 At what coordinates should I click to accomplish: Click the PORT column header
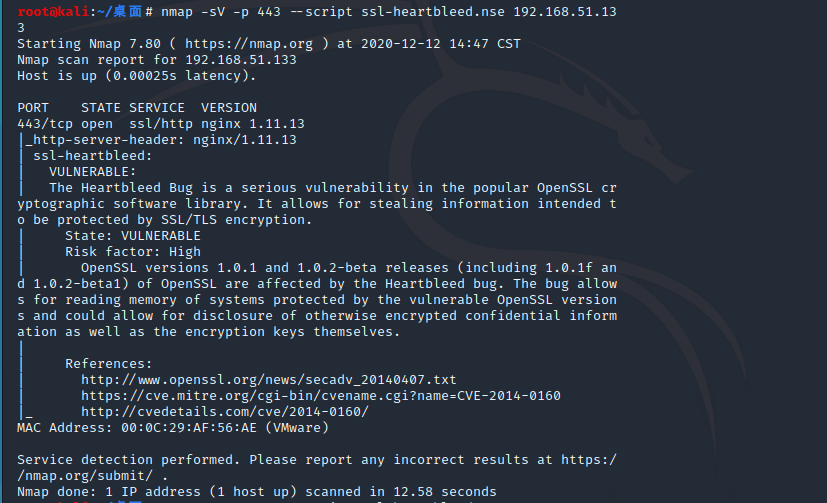click(x=33, y=108)
